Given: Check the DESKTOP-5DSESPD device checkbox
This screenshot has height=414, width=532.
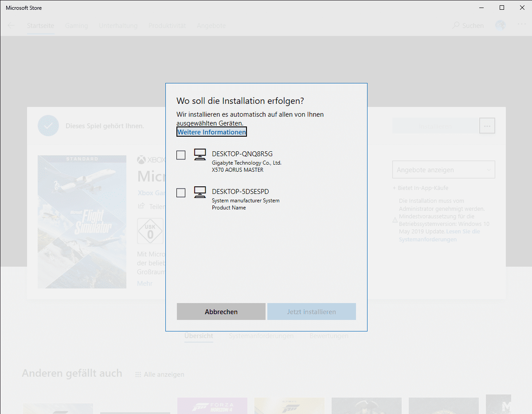Looking at the screenshot, I should (181, 193).
